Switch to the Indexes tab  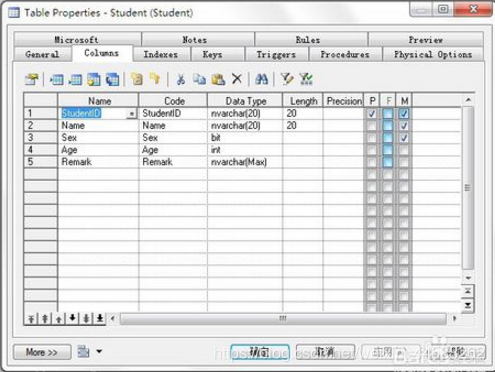click(x=161, y=54)
